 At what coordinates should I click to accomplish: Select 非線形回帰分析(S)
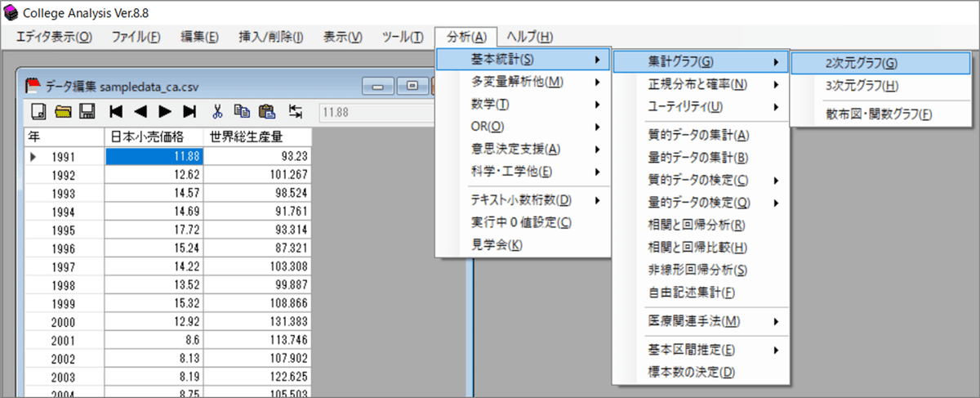click(x=701, y=270)
